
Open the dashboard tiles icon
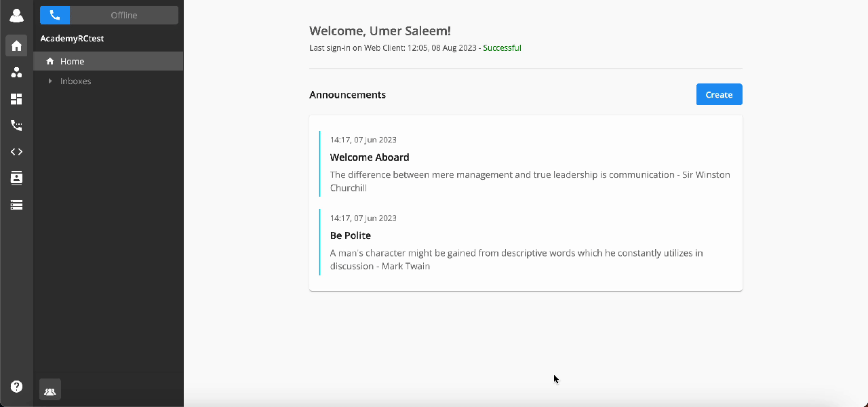pos(16,99)
